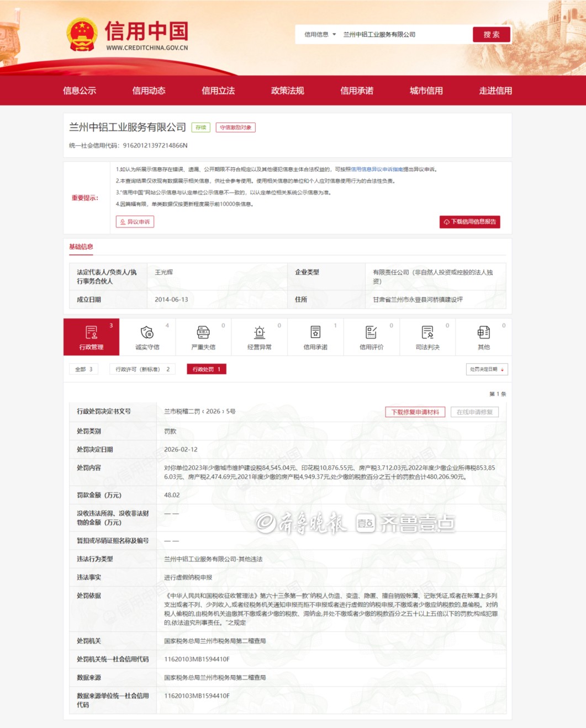Open the 处罚决定日期 sort dropdown

[x=487, y=369]
